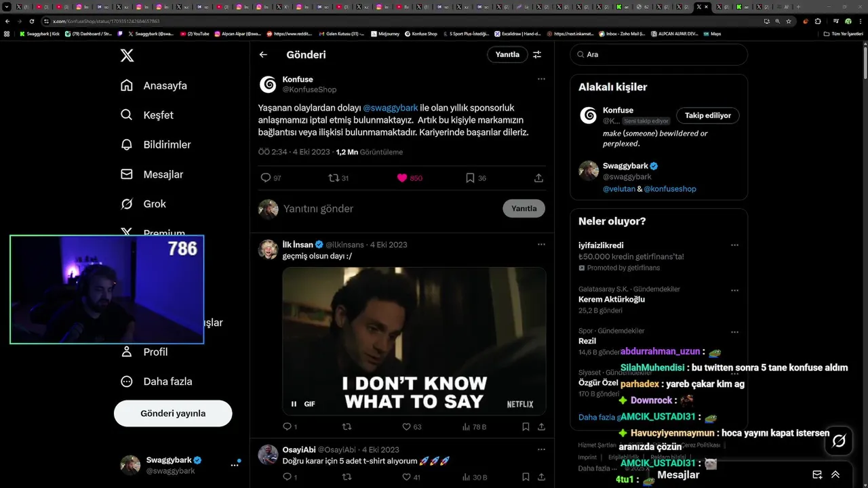Viewport: 868px width, 488px height.
Task: Open İlk İnsan profile avatar
Action: click(268, 249)
